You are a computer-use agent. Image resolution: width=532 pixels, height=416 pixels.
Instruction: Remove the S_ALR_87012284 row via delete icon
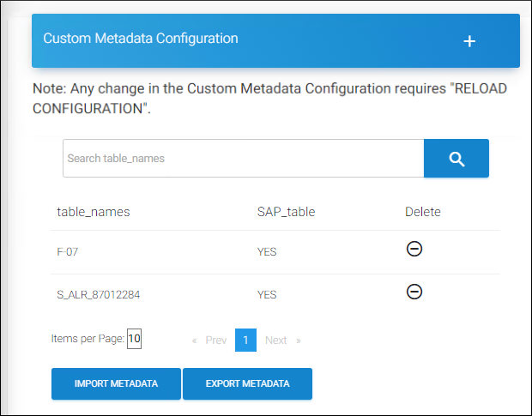click(414, 292)
